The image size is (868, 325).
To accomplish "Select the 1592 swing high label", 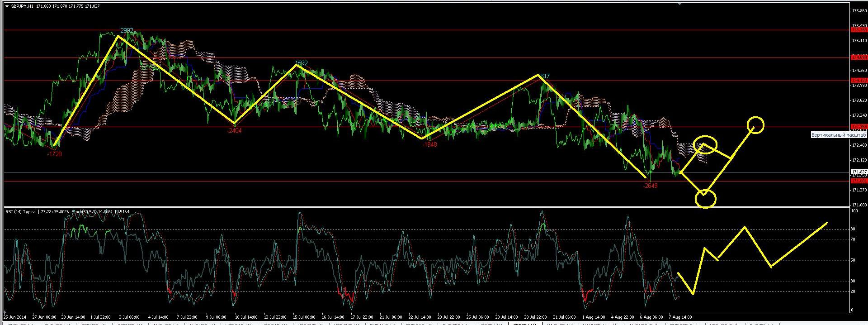I will (x=302, y=63).
